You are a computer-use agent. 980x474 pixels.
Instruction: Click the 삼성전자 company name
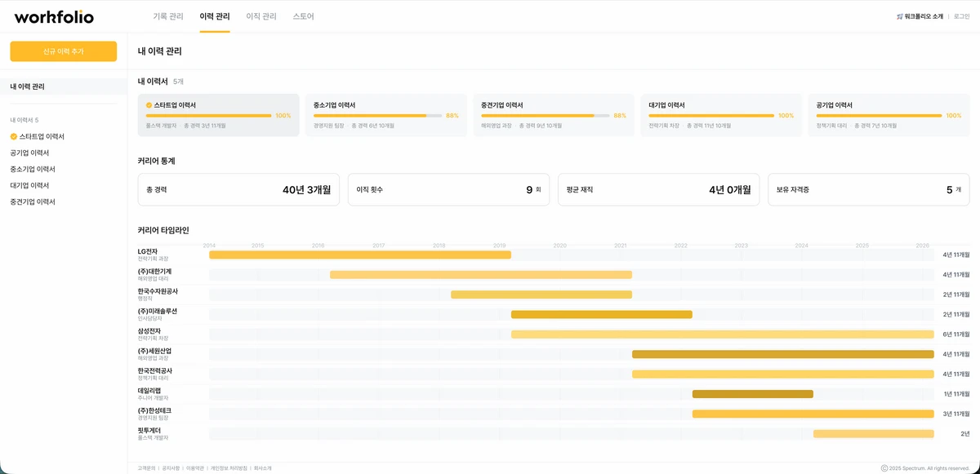pyautogui.click(x=149, y=330)
